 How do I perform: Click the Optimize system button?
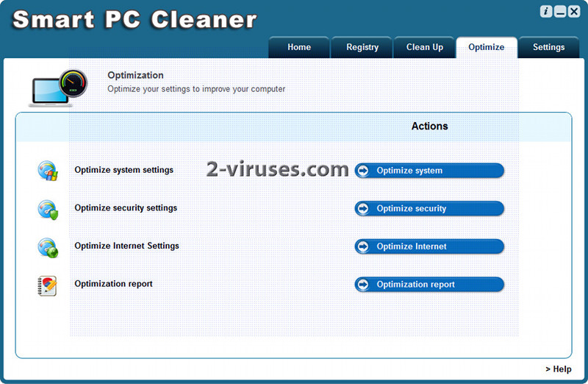[x=429, y=171]
